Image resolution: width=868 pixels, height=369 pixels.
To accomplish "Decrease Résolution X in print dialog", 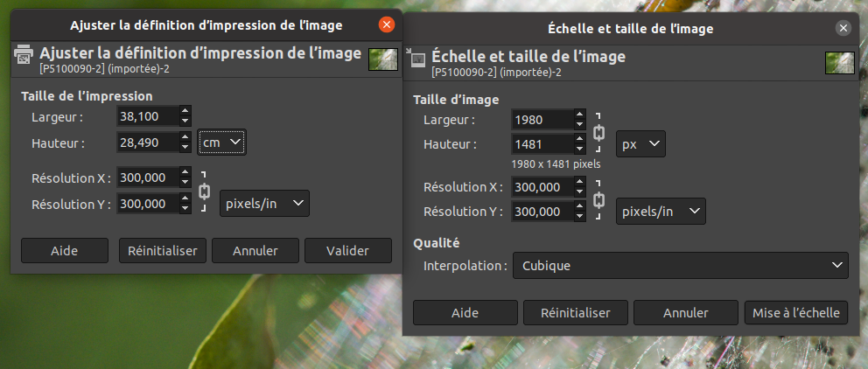I will pyautogui.click(x=185, y=183).
